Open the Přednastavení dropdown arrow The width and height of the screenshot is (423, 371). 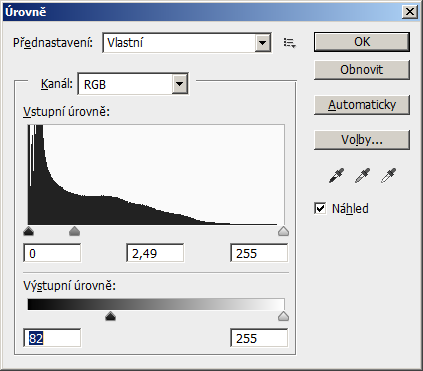[x=263, y=43]
